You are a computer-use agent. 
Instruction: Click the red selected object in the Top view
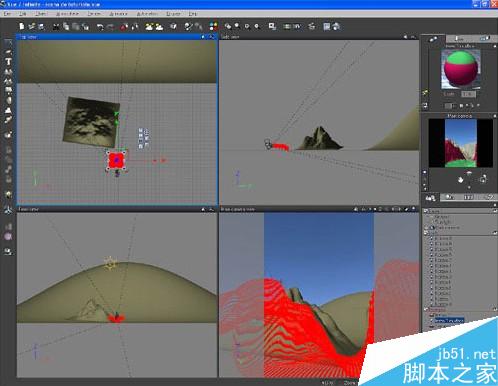click(x=116, y=161)
